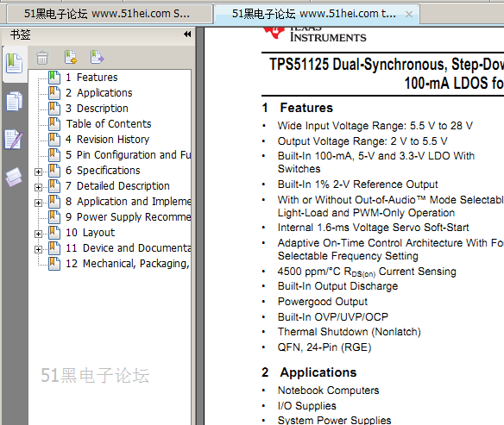Open the Signatures panel pen icon
This screenshot has height=425, width=504.
(x=14, y=140)
